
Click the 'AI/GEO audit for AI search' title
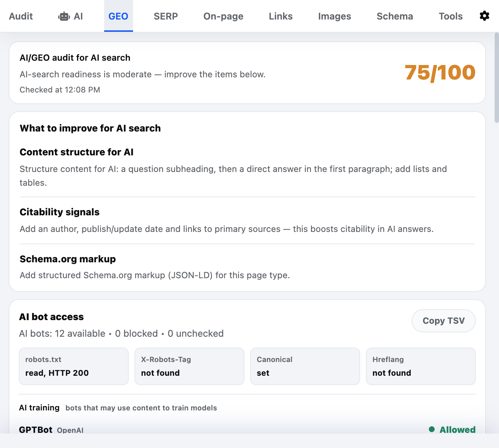(x=75, y=58)
